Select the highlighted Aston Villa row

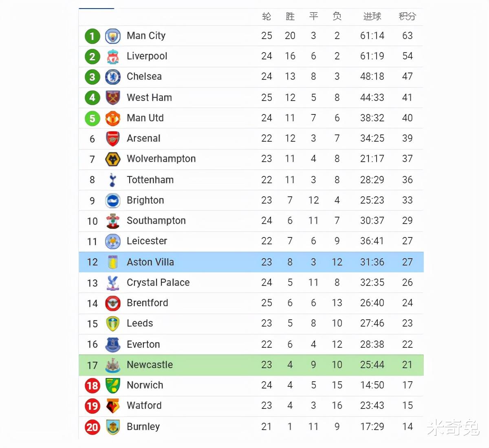pos(251,262)
